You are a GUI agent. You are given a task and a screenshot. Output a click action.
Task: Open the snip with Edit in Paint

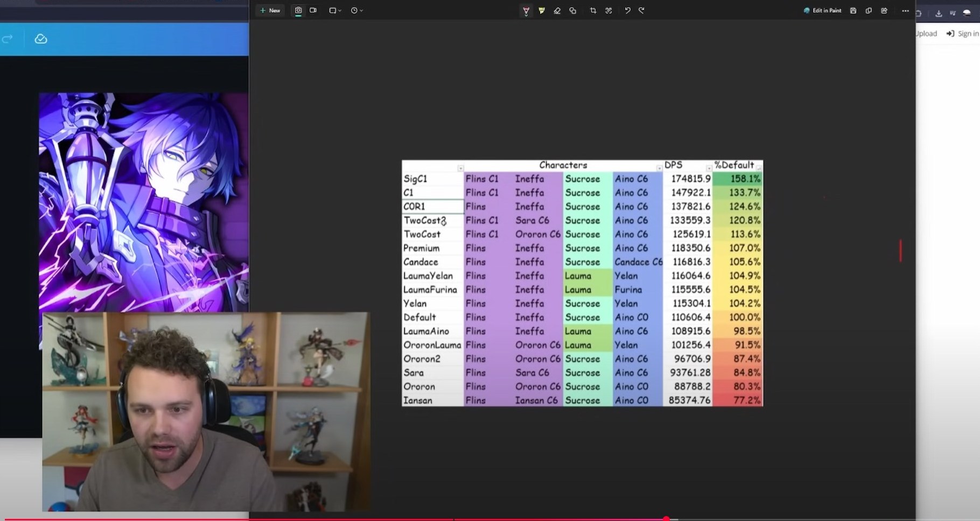click(x=822, y=11)
